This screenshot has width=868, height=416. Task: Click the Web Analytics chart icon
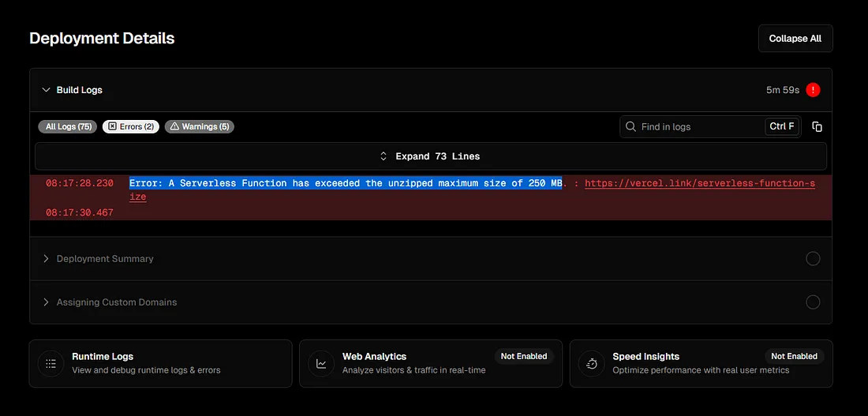[x=321, y=363]
